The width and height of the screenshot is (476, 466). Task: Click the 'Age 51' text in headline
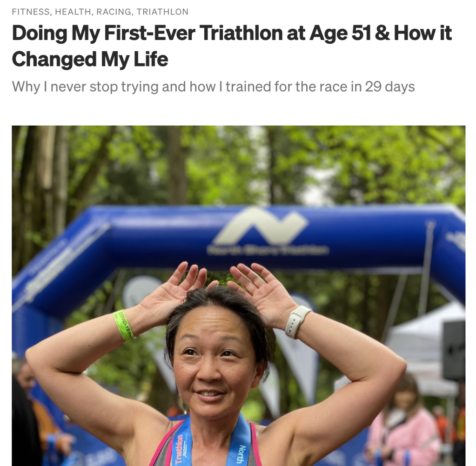coord(340,33)
